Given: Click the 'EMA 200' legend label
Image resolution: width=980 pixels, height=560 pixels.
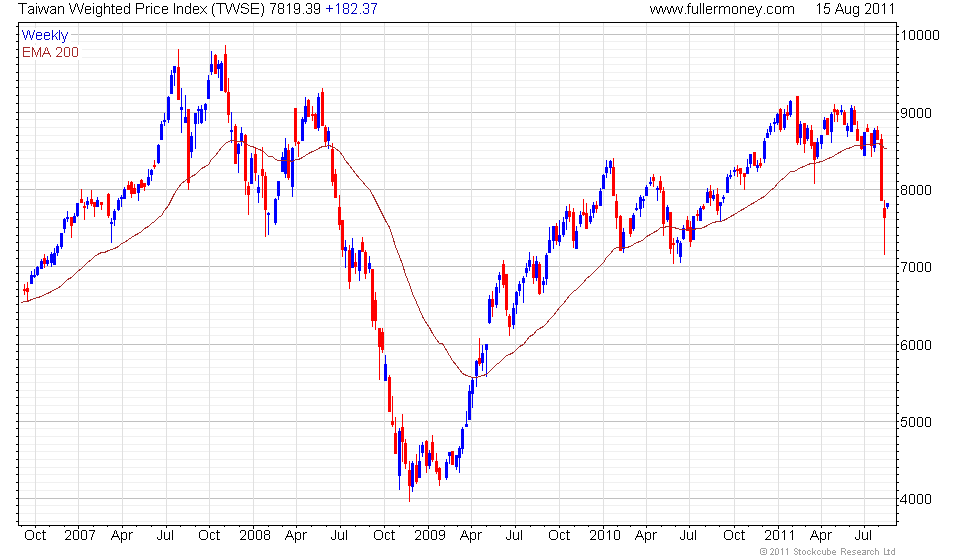Looking at the screenshot, I should coord(50,52).
